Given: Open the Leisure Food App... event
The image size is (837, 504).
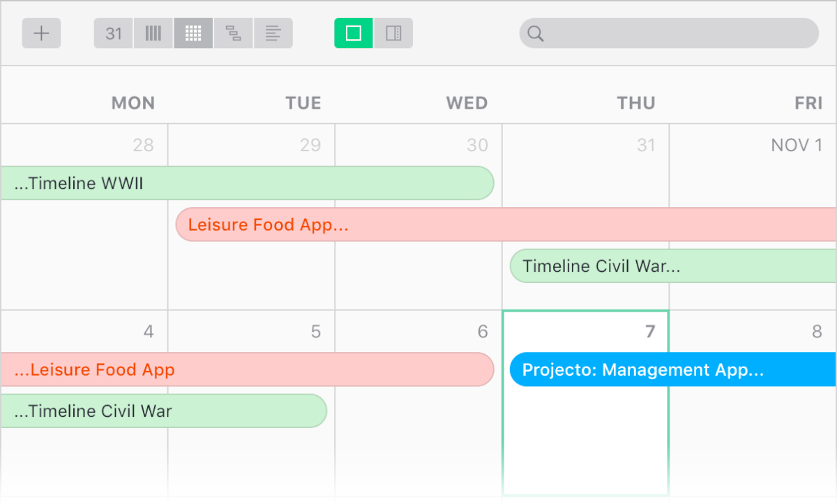Looking at the screenshot, I should pyautogui.click(x=506, y=224).
